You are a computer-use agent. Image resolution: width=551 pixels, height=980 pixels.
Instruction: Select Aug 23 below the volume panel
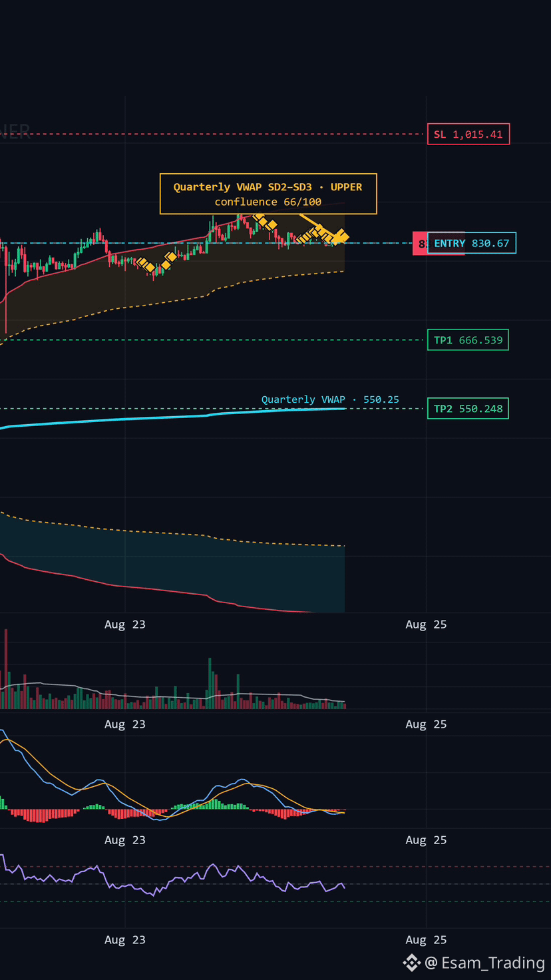click(x=125, y=724)
